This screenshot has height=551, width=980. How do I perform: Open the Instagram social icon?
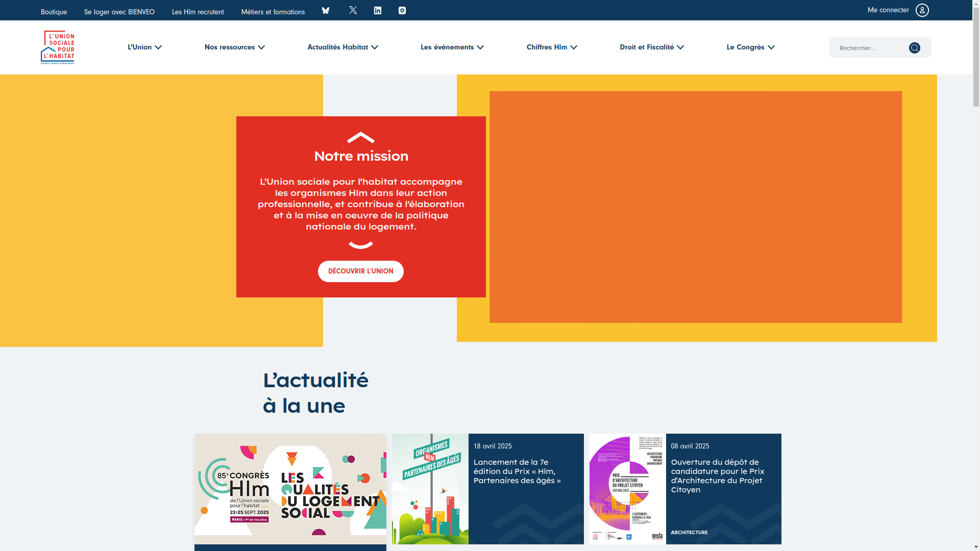pyautogui.click(x=402, y=11)
